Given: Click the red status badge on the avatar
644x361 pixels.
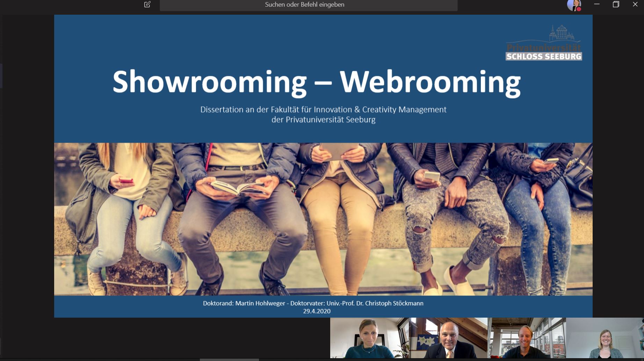Looking at the screenshot, I should (579, 9).
